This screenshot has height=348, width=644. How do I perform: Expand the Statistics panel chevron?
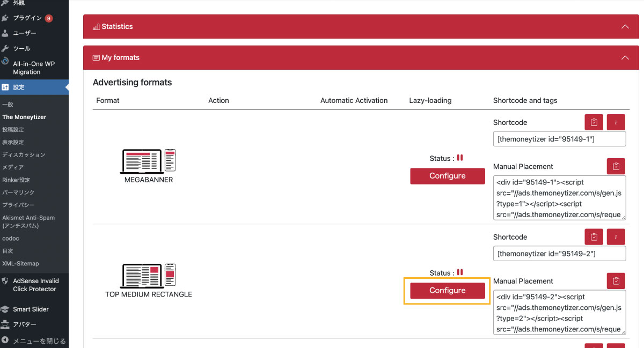(625, 26)
